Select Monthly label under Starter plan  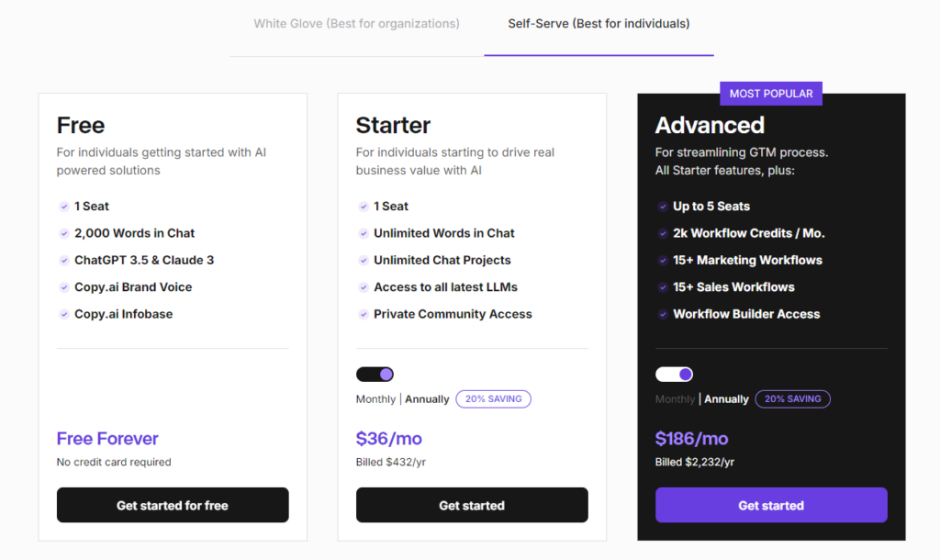(x=375, y=399)
